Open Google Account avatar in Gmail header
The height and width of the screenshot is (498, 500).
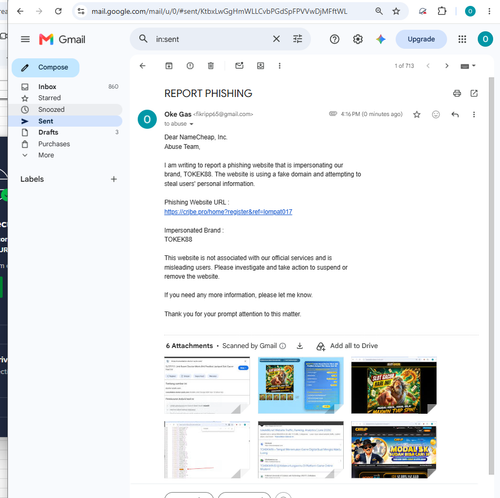[485, 39]
